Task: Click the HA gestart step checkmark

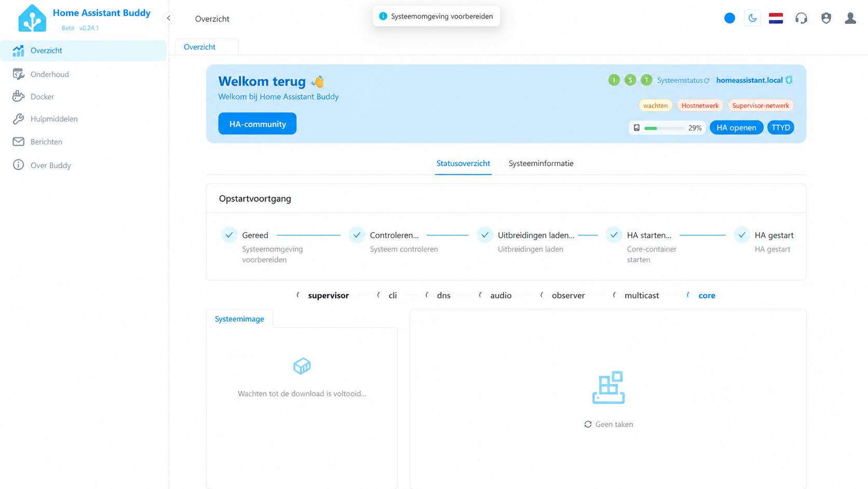Action: pyautogui.click(x=742, y=235)
